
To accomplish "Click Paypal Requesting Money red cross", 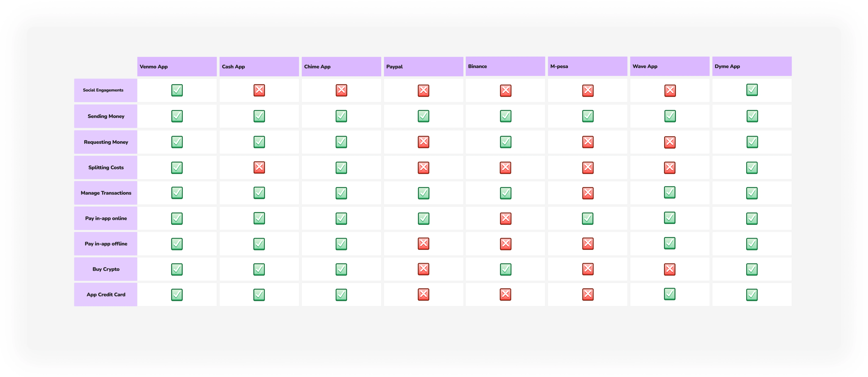I will click(x=423, y=142).
